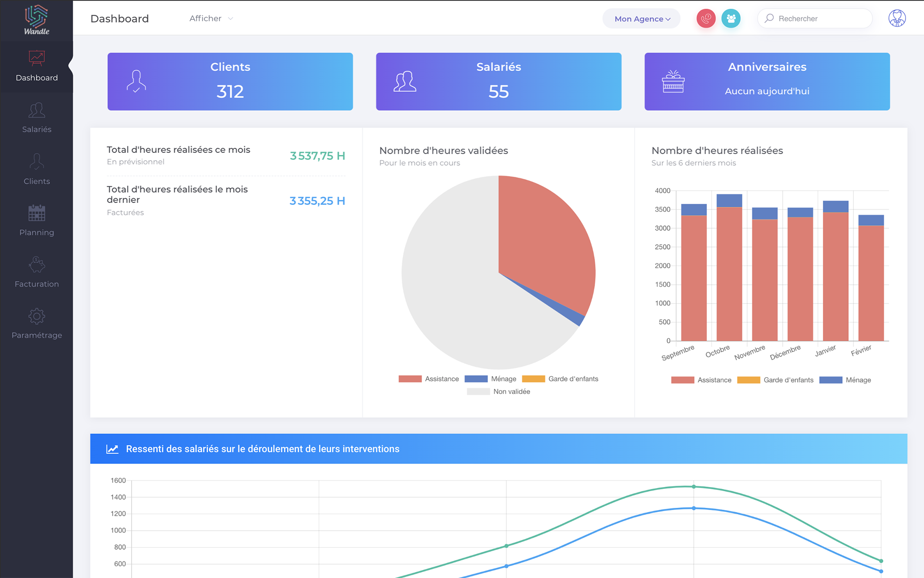Click the Ressenti des salariés section header

[498, 449]
